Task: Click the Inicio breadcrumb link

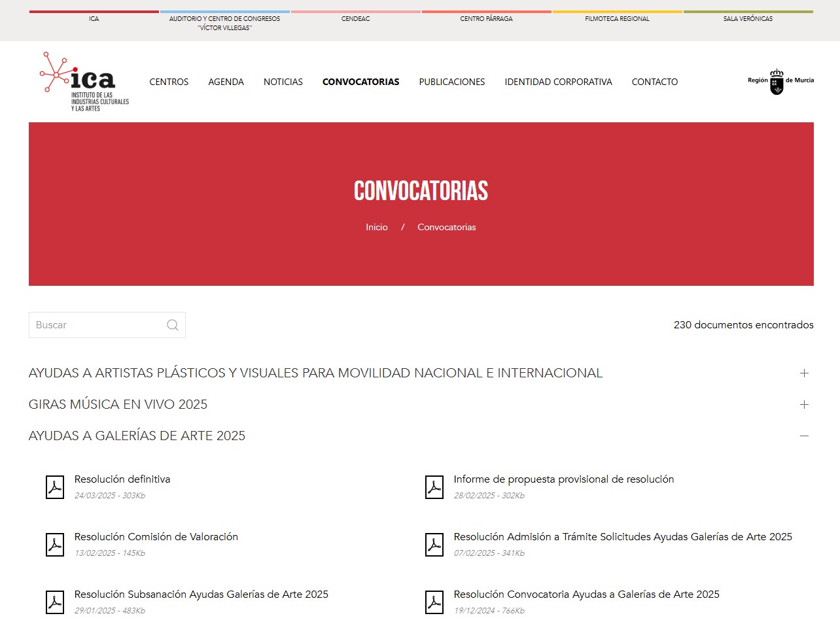Action: point(376,227)
